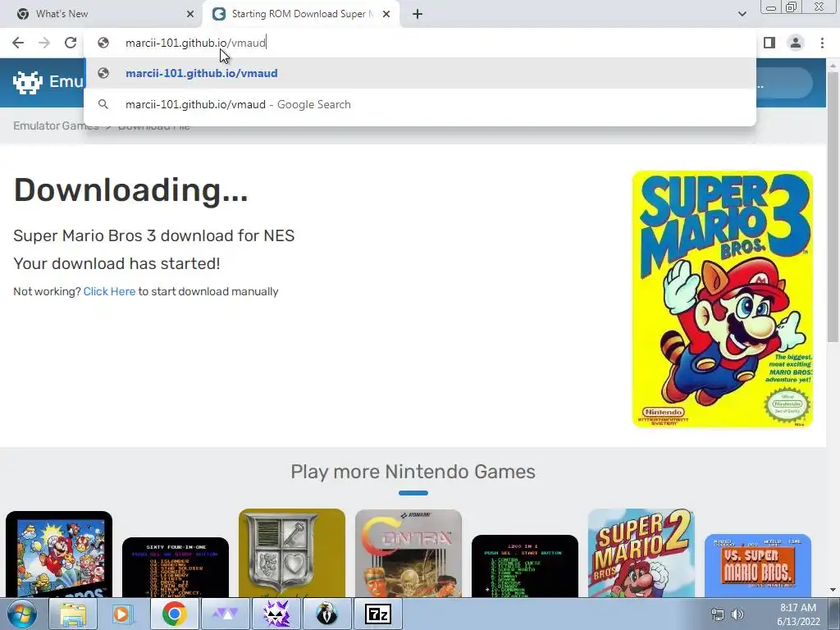Click the Downloading... heading
Screen dimensions: 840x630
click(130, 190)
